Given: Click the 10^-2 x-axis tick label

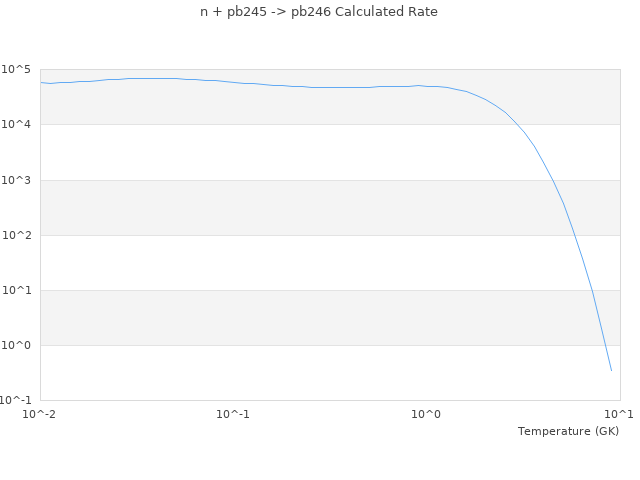Looking at the screenshot, I should pos(41,414).
